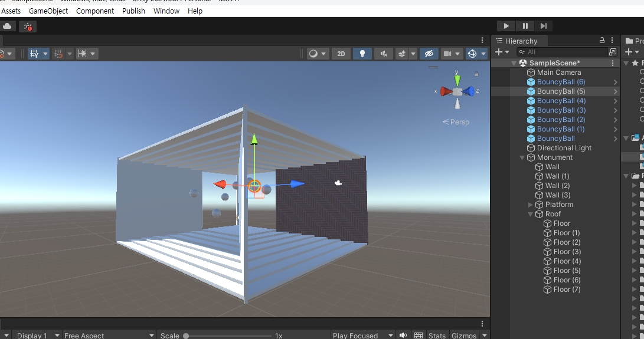The height and width of the screenshot is (339, 644).
Task: Pause the game with the Pause button
Action: point(525,26)
